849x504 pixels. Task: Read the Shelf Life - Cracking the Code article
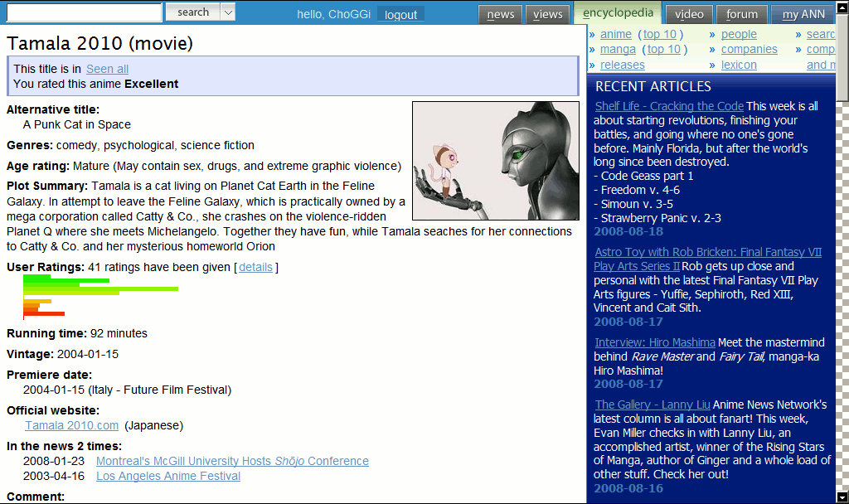(667, 105)
